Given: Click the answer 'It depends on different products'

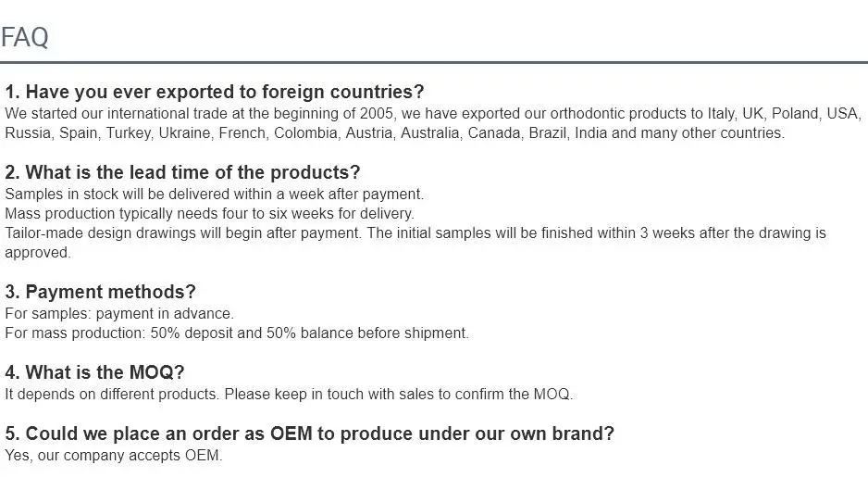Looking at the screenshot, I should 112,394.
